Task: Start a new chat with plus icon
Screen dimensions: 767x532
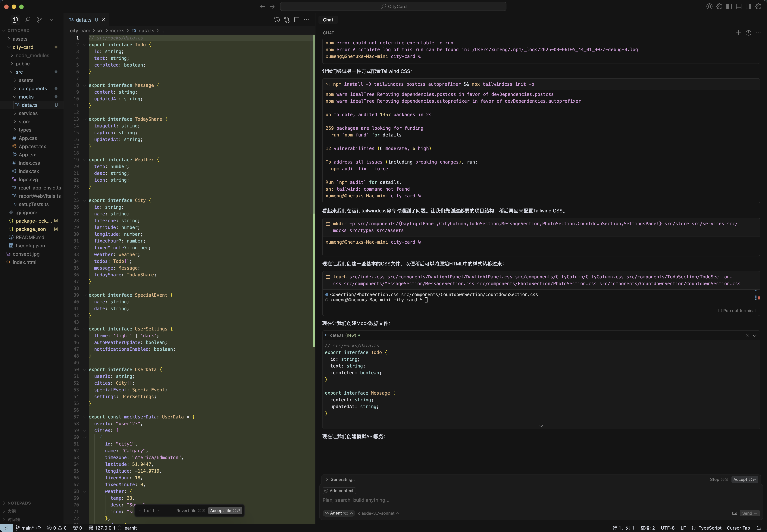Action: (738, 33)
